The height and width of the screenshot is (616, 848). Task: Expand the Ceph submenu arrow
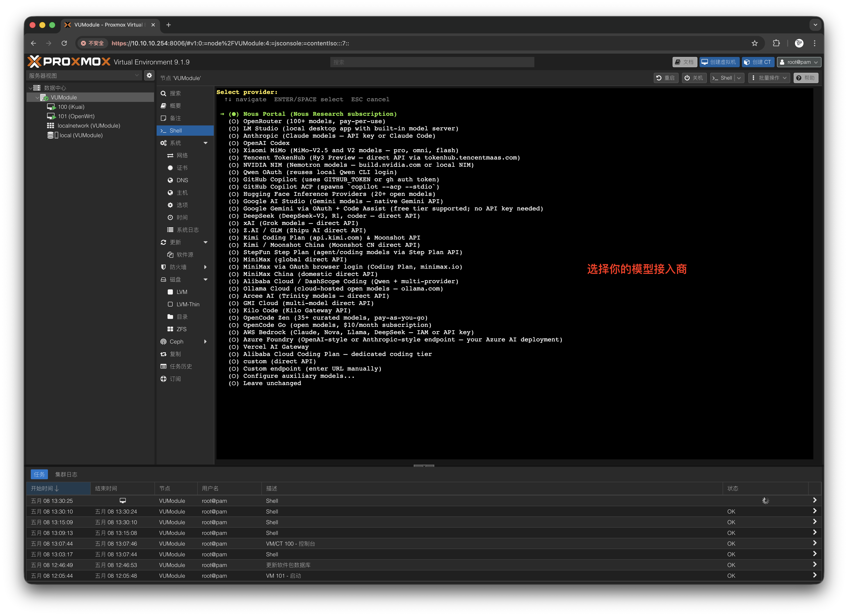[x=205, y=341]
